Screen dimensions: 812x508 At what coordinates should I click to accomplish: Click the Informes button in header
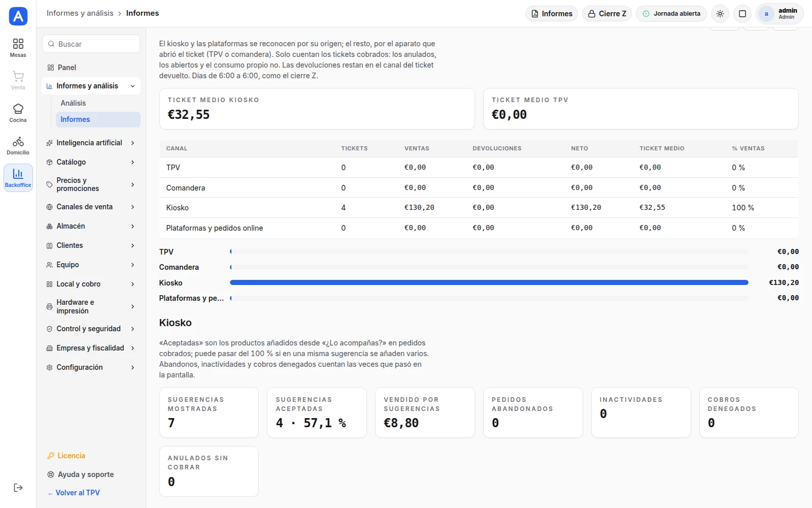click(552, 14)
